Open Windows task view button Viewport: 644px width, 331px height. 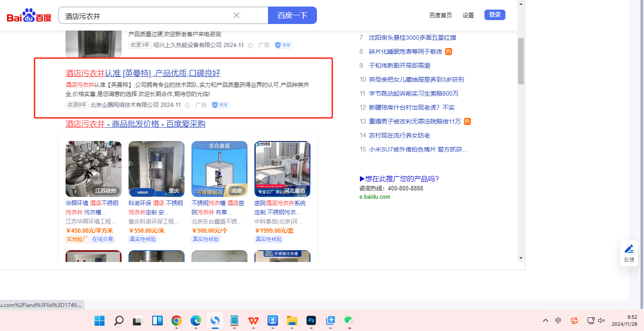click(138, 321)
